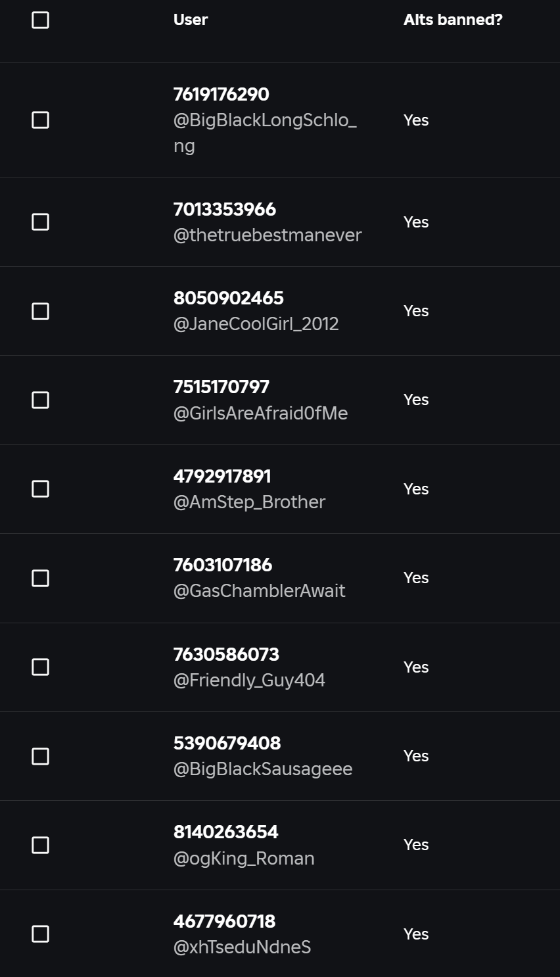Screen dimensions: 560x977
Task: Click the "Yes" value in the @GirlsAreAfraid0fMe row
Action: click(x=416, y=400)
